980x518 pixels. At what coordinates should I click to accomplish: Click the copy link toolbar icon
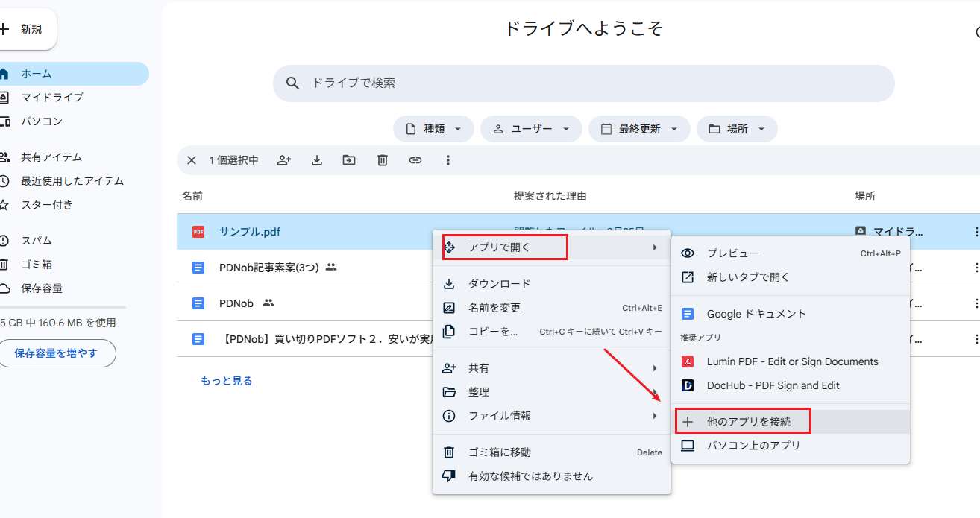(415, 160)
